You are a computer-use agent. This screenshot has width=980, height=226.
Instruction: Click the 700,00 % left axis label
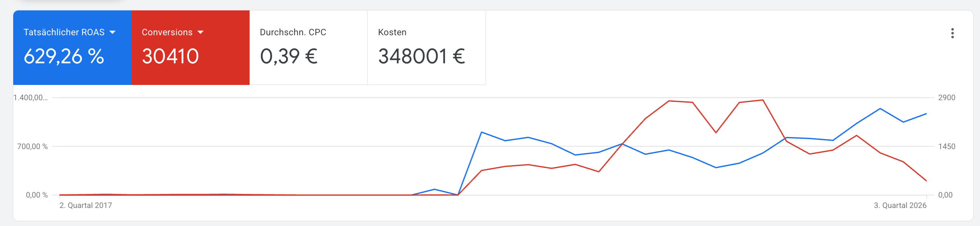click(x=33, y=147)
